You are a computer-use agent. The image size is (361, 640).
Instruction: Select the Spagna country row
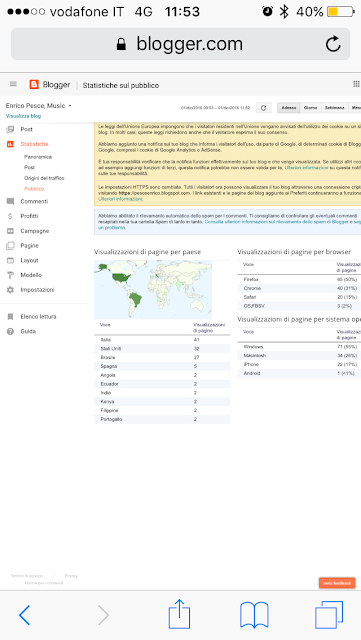tap(162, 366)
